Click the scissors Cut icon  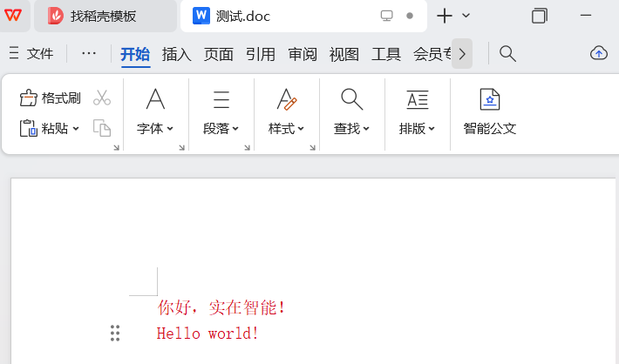102,98
